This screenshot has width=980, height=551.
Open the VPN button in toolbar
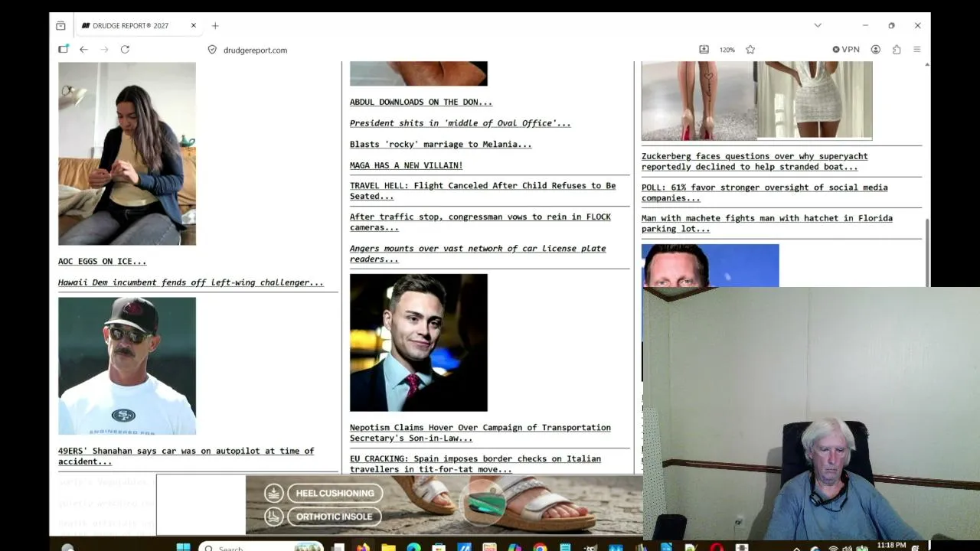[846, 50]
